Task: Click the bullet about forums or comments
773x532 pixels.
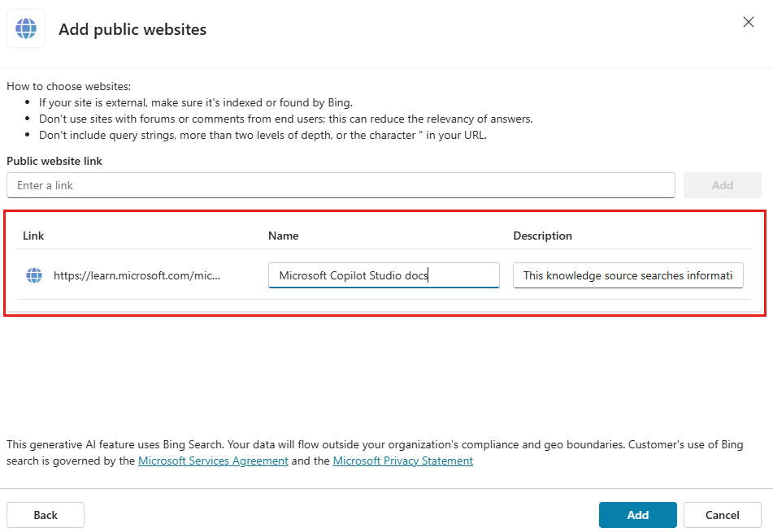Action: point(286,119)
